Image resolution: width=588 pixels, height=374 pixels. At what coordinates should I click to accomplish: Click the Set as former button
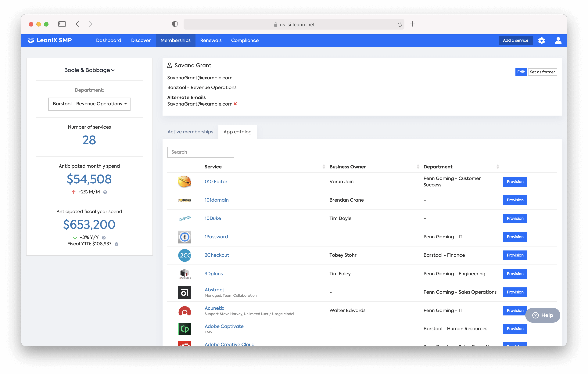click(542, 72)
